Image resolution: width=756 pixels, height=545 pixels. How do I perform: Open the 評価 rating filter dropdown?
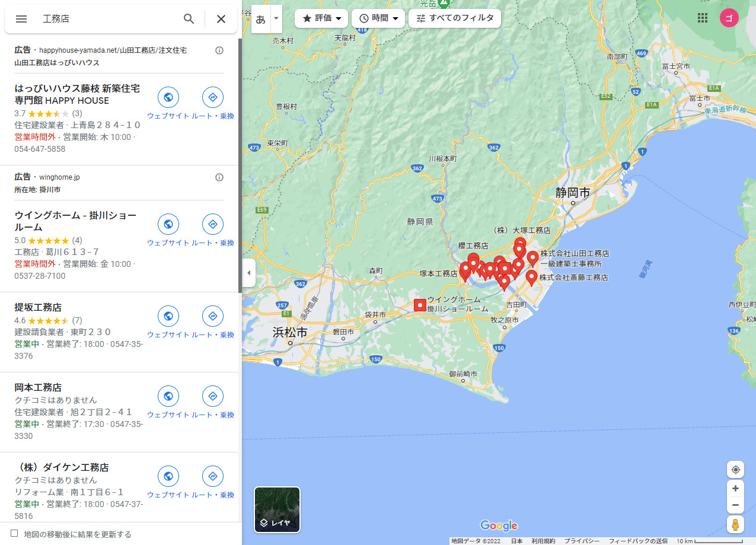point(321,18)
